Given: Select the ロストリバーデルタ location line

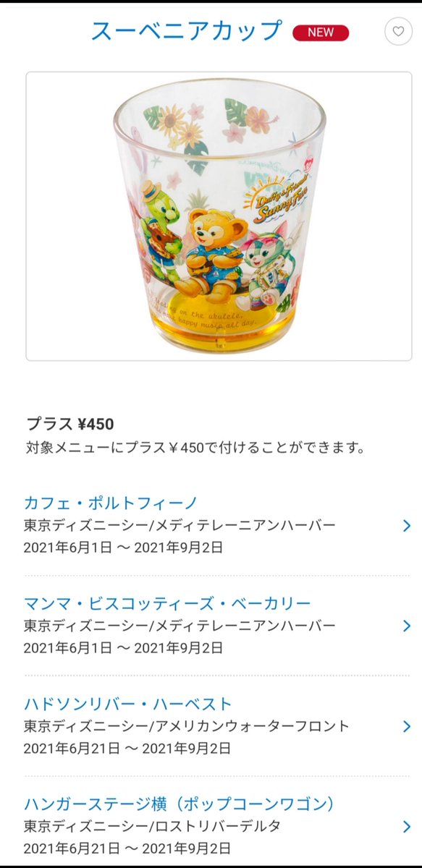Looking at the screenshot, I should click(x=152, y=826).
